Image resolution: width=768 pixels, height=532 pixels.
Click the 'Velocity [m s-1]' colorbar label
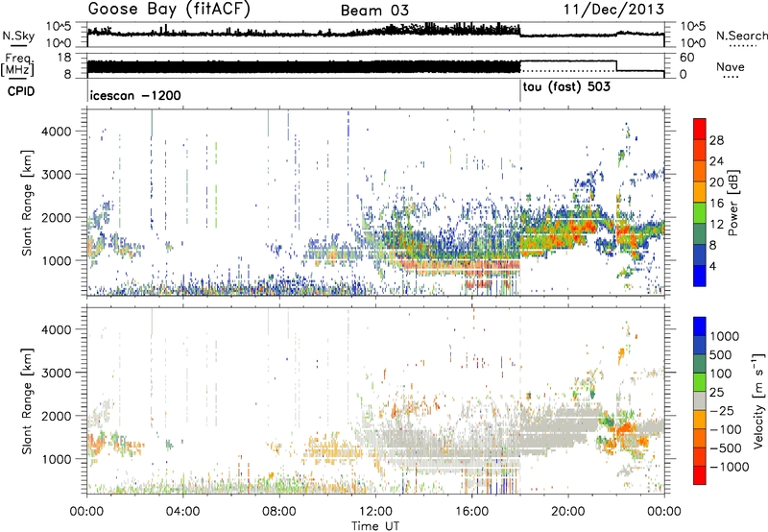(x=758, y=400)
